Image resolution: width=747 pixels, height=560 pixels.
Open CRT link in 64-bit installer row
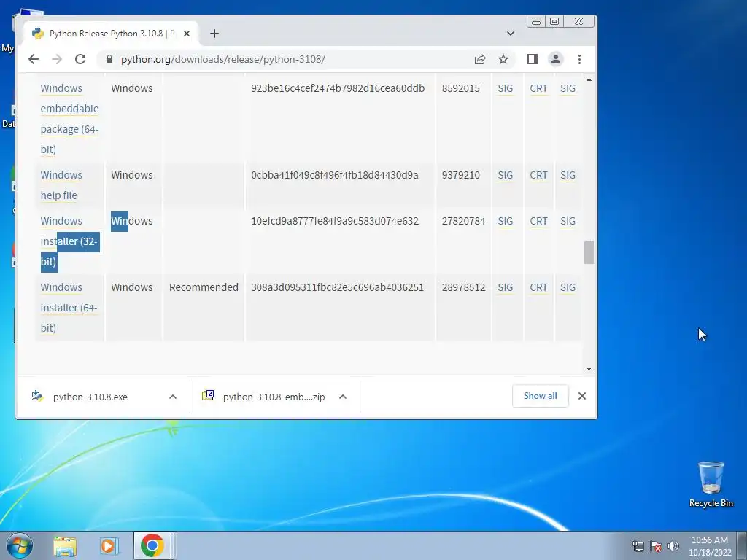(x=538, y=287)
